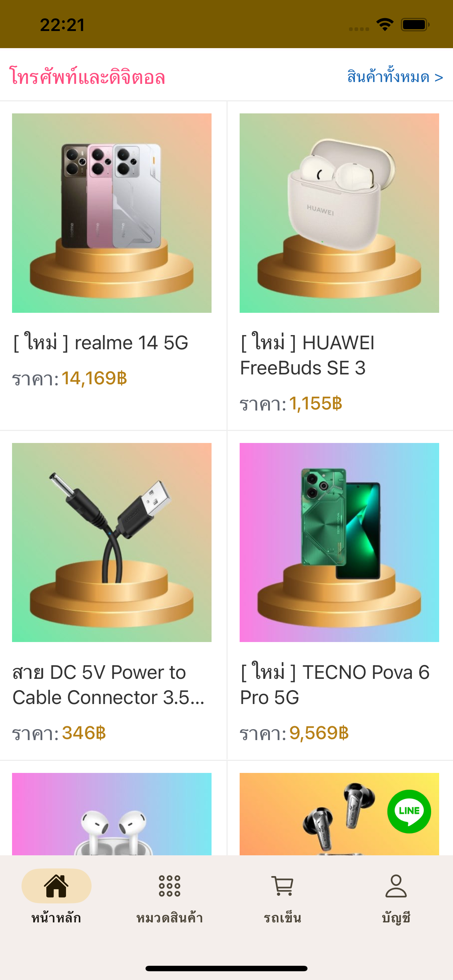Tap the white earbuds product thumbnail
Screen dimensions: 453x980
112,814
